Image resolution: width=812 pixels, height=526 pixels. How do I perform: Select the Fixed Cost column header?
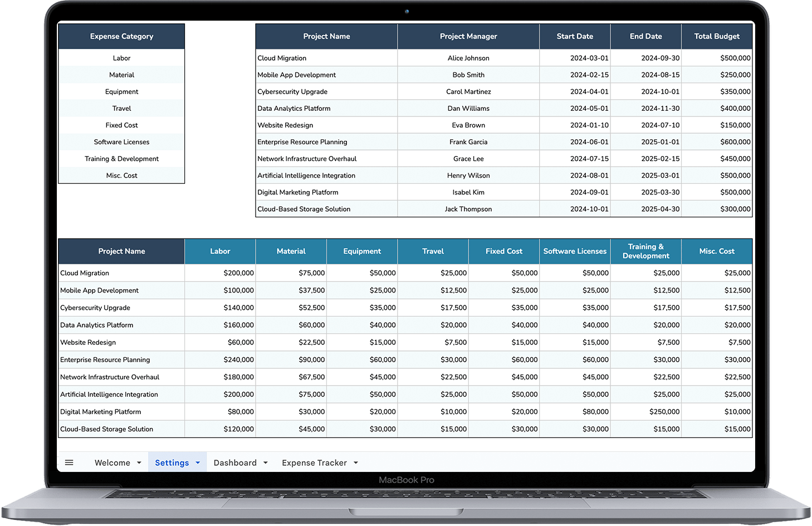point(504,251)
